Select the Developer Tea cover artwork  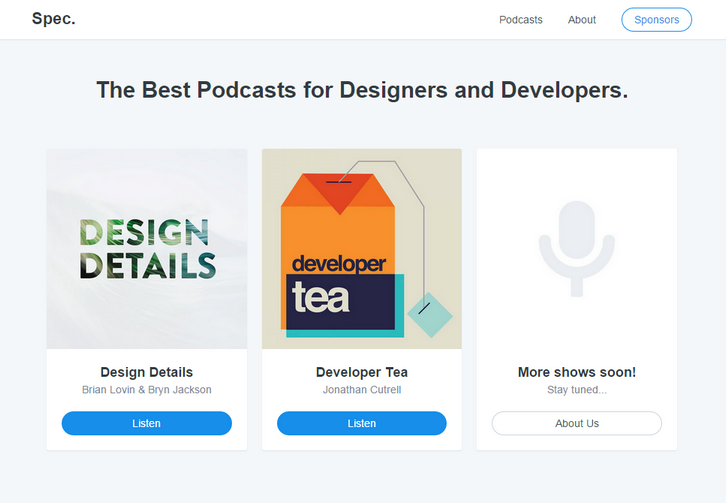(x=361, y=249)
